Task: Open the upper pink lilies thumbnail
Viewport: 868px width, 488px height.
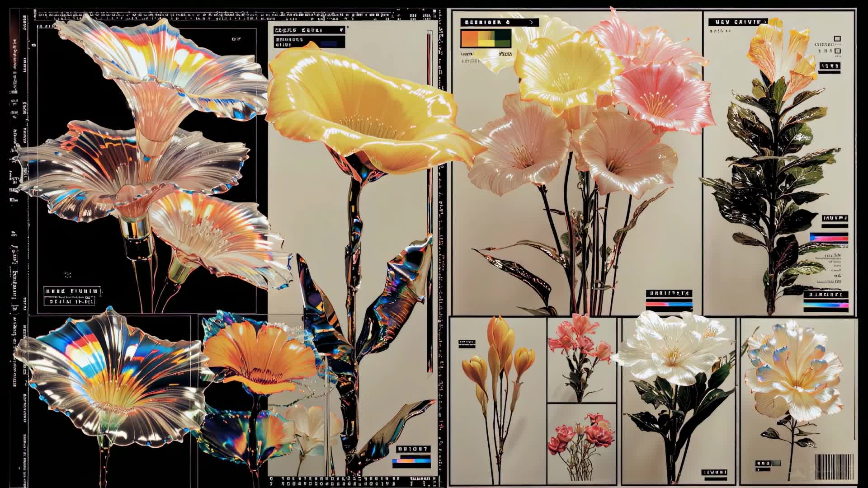Action: pyautogui.click(x=582, y=359)
